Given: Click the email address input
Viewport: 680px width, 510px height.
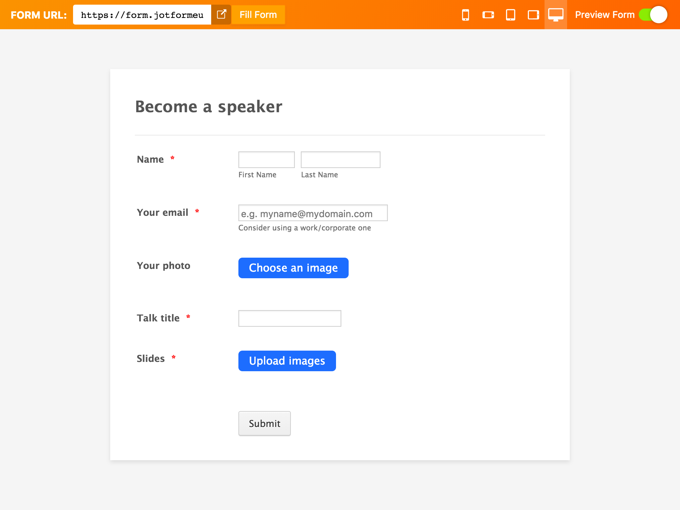Looking at the screenshot, I should [312, 213].
